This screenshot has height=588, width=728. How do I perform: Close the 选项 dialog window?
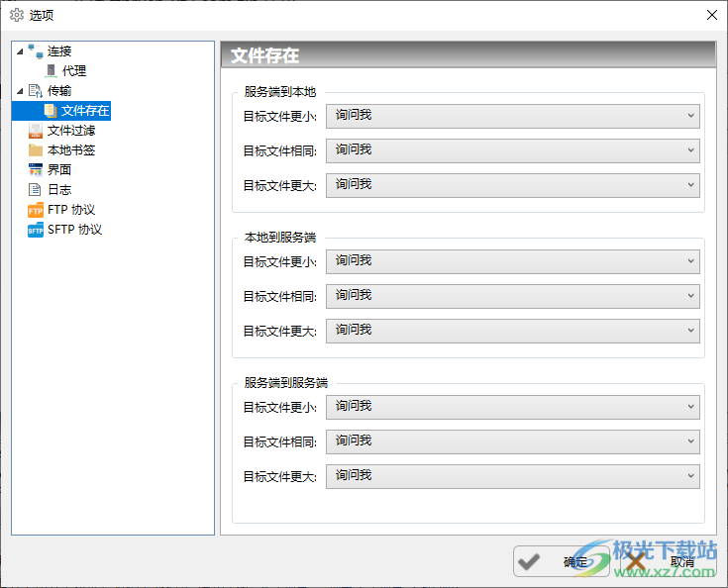click(x=712, y=15)
